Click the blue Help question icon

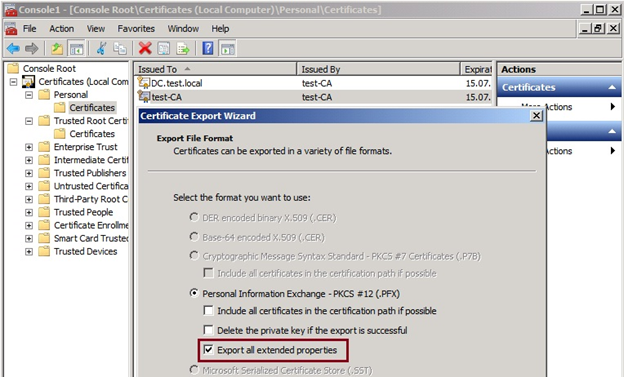tap(208, 49)
